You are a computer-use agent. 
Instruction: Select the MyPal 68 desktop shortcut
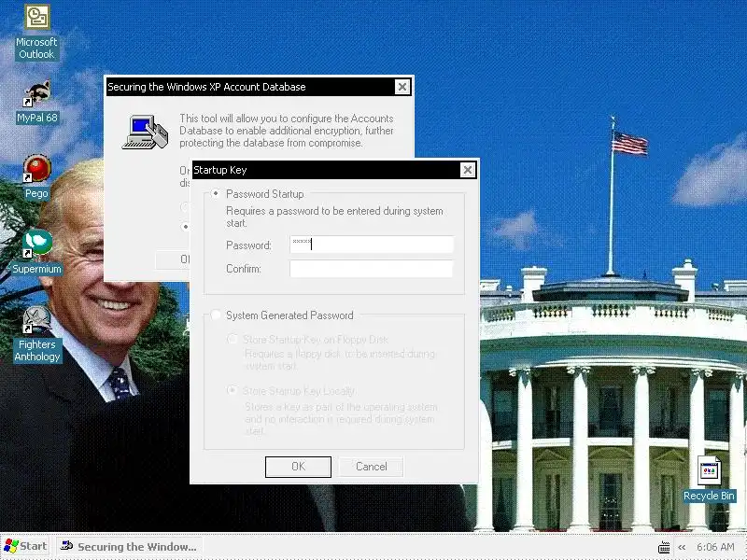click(36, 102)
